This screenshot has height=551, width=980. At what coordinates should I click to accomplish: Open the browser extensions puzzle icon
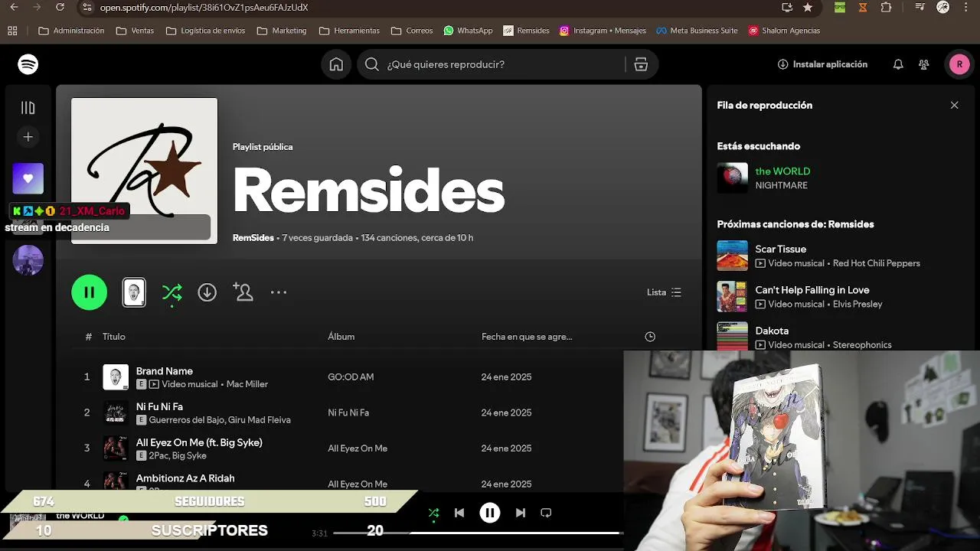tap(886, 7)
